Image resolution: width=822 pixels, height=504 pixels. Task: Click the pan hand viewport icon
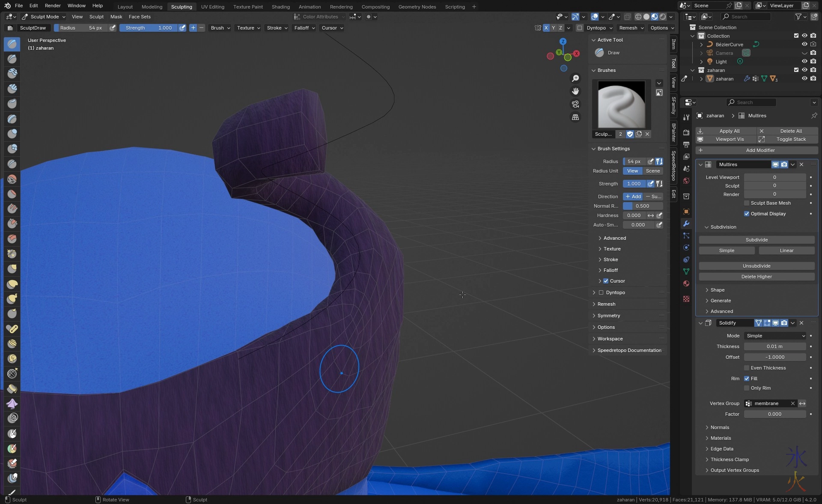click(x=575, y=91)
